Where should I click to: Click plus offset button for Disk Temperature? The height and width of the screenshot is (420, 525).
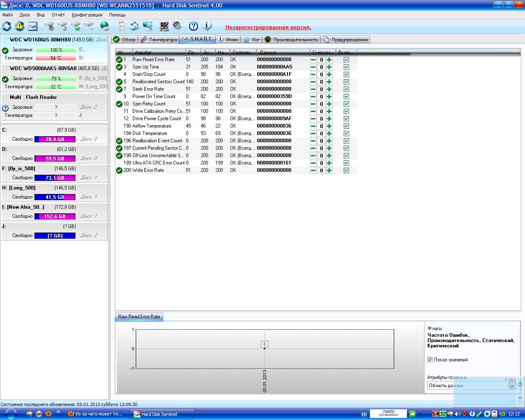click(329, 133)
